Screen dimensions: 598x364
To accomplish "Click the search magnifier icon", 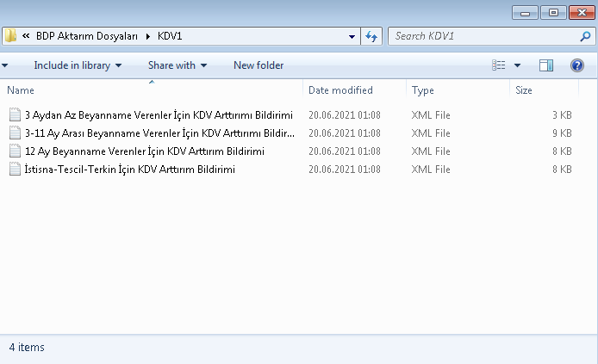I will tap(585, 36).
